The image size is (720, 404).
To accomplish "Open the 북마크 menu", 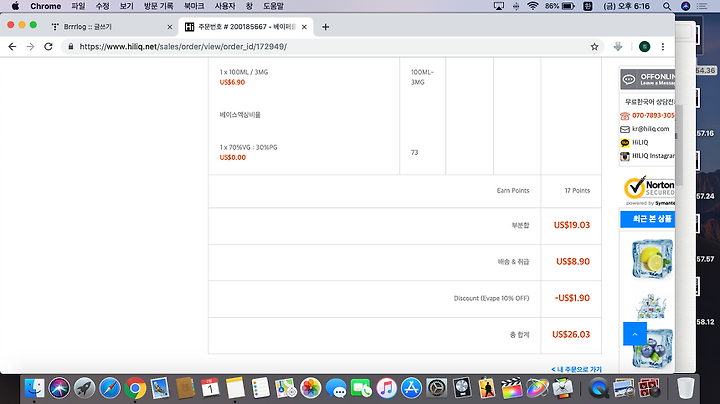I will tap(194, 6).
